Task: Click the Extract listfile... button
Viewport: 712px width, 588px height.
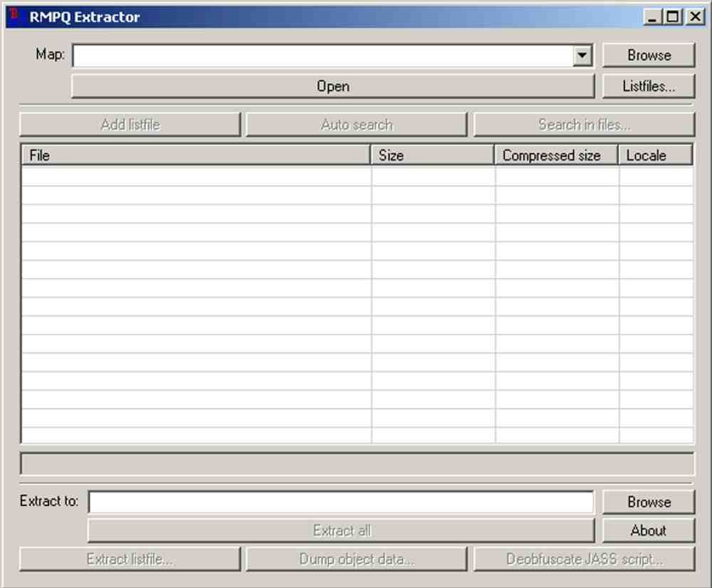Action: point(130,559)
